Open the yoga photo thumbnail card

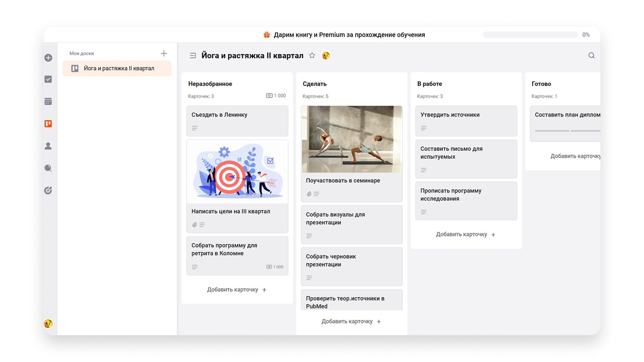pyautogui.click(x=352, y=139)
